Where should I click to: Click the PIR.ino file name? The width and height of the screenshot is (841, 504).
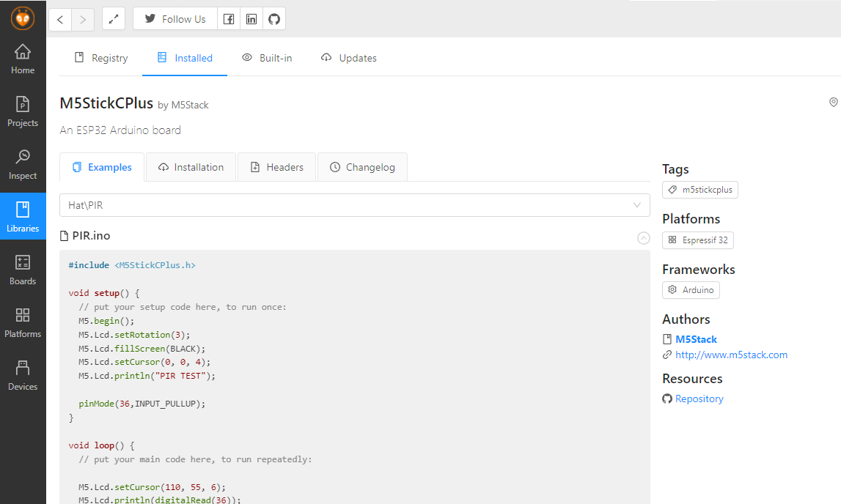pos(91,236)
